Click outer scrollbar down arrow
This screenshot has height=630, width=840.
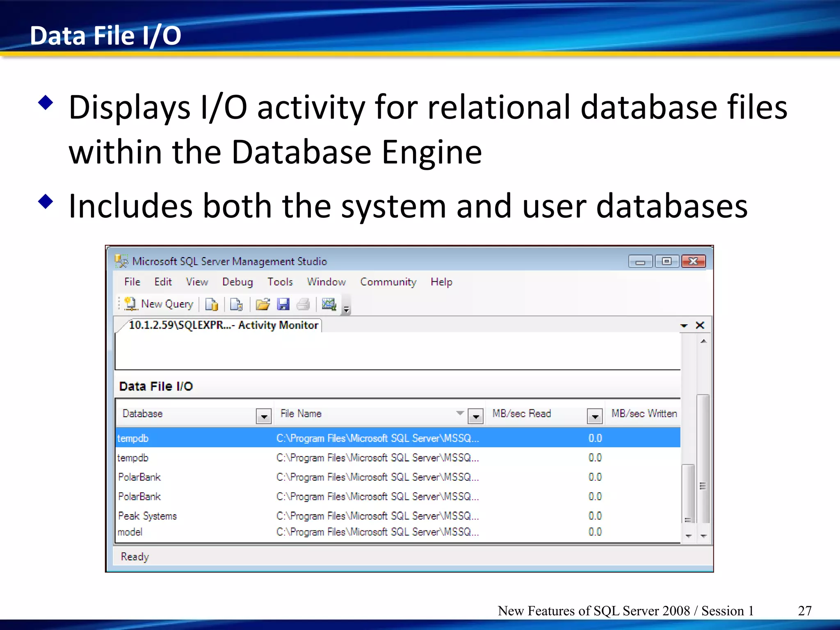pyautogui.click(x=703, y=536)
